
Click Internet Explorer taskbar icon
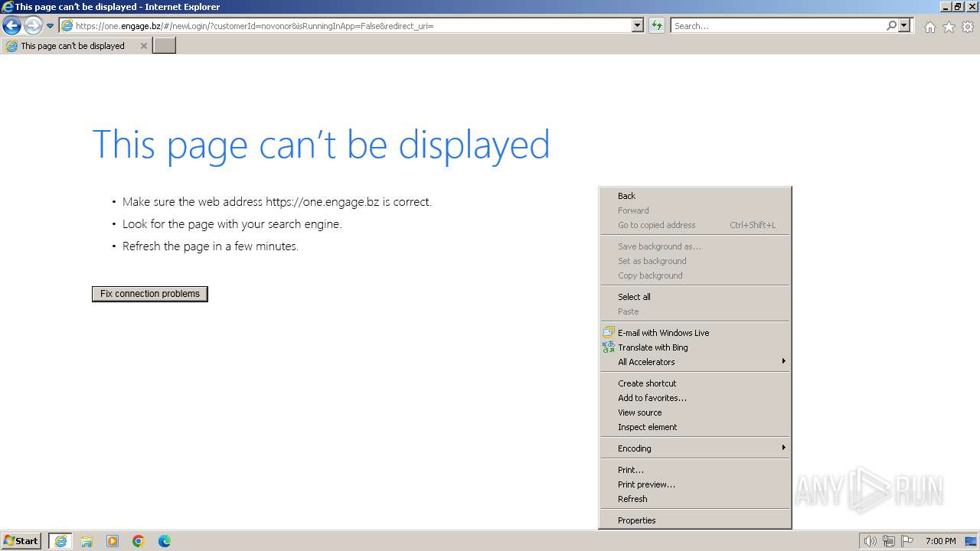[60, 541]
